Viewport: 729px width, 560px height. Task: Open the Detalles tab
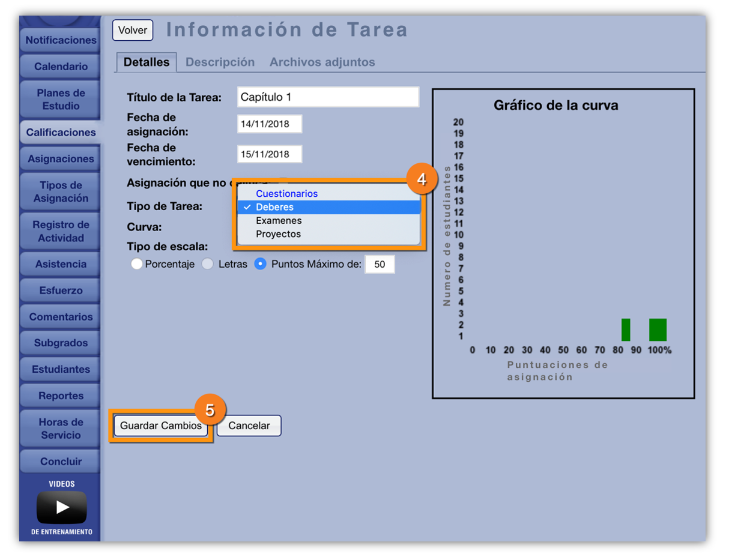coord(147,62)
